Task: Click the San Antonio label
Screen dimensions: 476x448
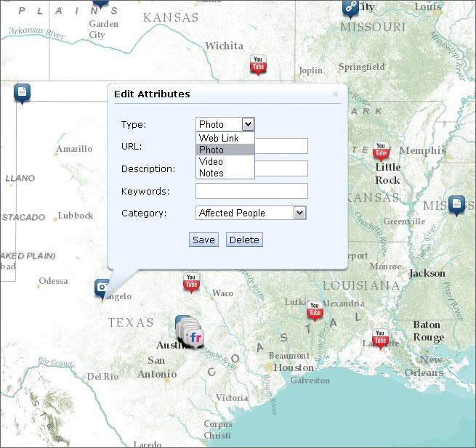Action: (x=157, y=367)
